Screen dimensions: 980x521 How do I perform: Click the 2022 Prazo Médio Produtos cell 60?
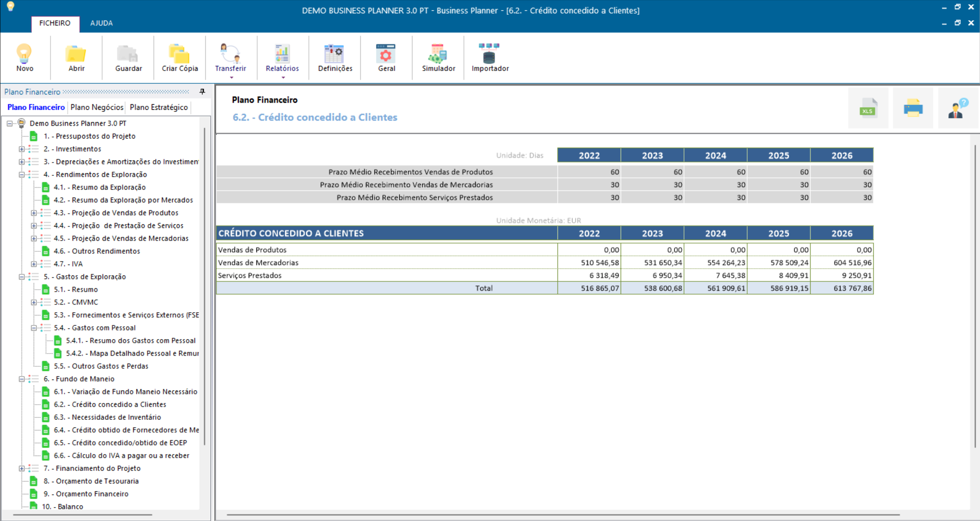589,172
